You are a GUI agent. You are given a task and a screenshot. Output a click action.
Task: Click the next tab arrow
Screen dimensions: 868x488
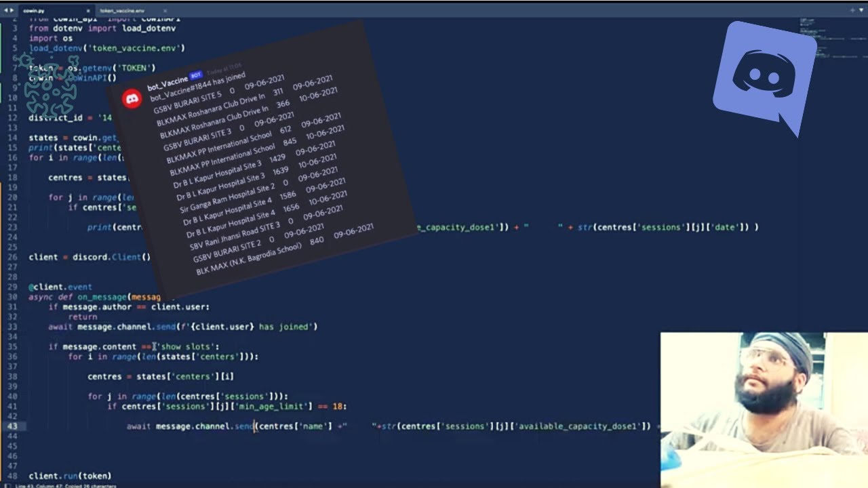click(12, 11)
